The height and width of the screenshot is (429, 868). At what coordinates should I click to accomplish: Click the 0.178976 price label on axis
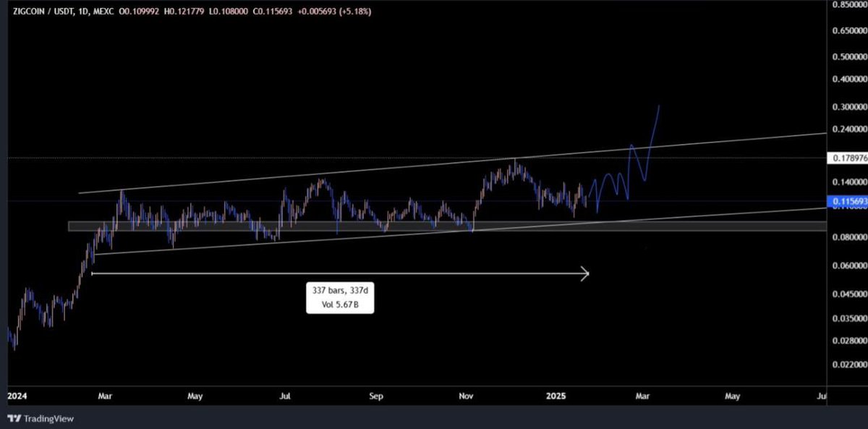coord(848,157)
